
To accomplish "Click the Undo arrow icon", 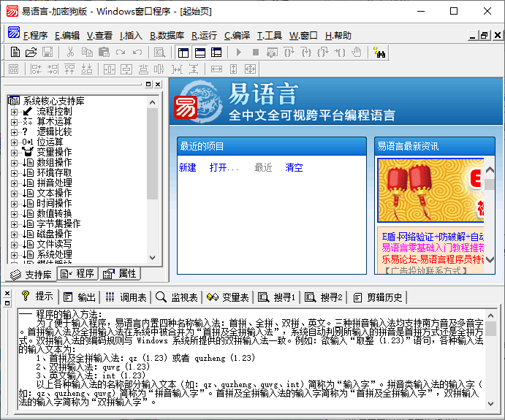I will tap(137, 52).
